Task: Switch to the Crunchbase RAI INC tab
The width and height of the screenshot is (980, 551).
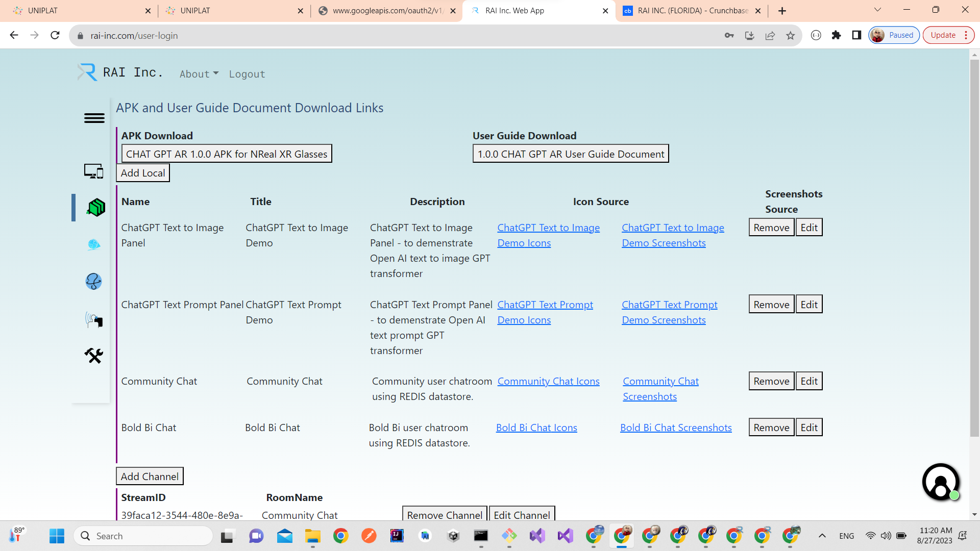Action: point(689,10)
